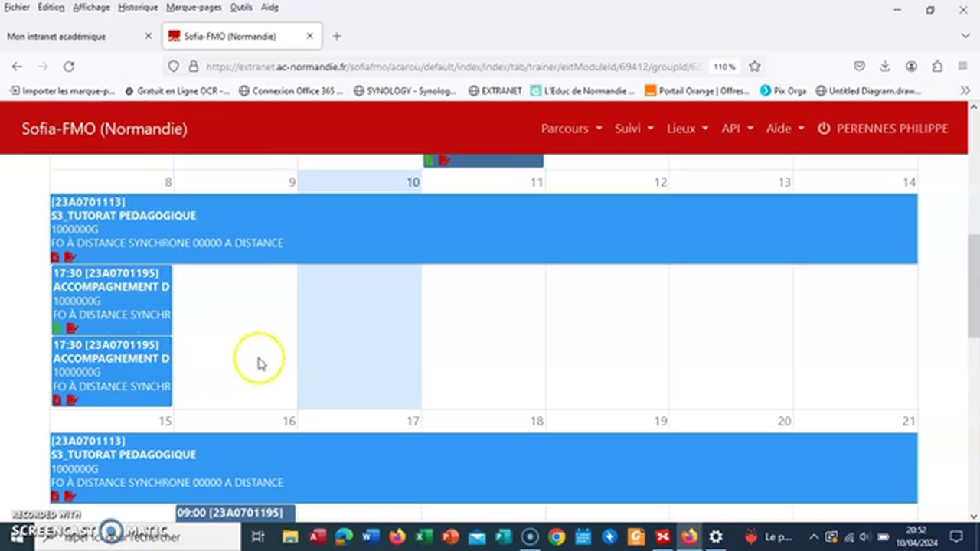Click the PERENNES PHILIPPE logout link
The image size is (980, 551).
(x=883, y=129)
